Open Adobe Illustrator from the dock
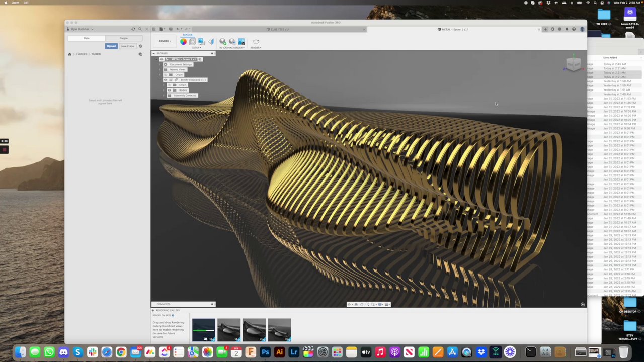The width and height of the screenshot is (644, 362). 279,352
